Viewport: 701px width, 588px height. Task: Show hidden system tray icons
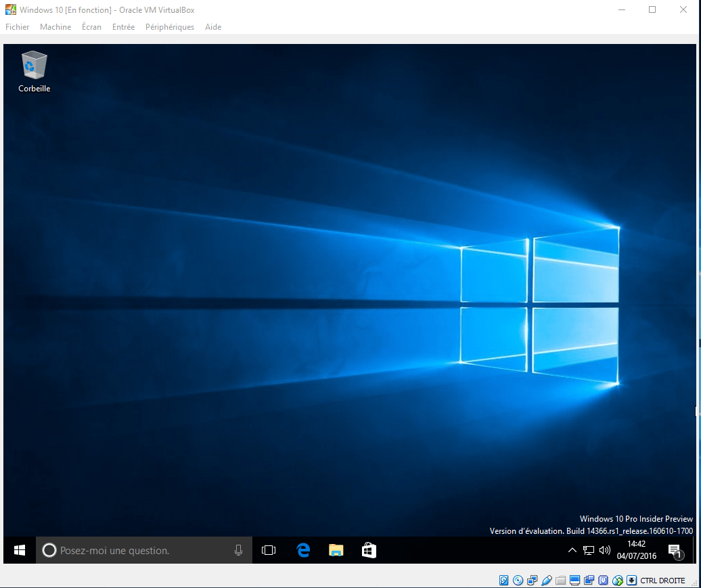(572, 550)
